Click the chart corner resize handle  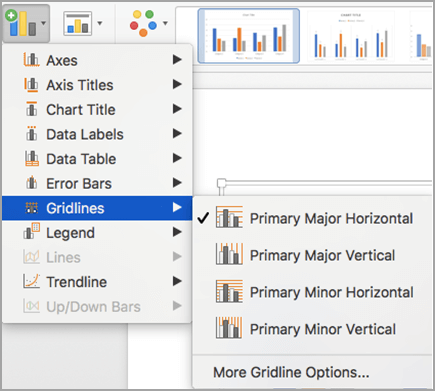[221, 183]
